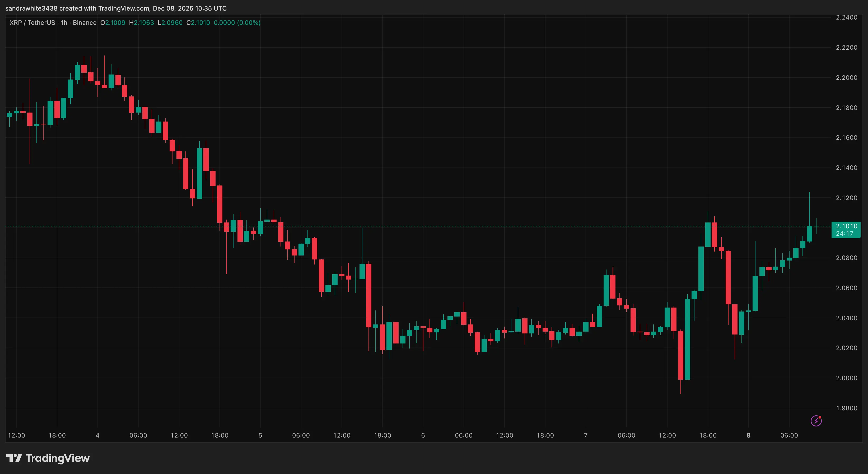Open the 1h timeframe selector

[x=64, y=22]
